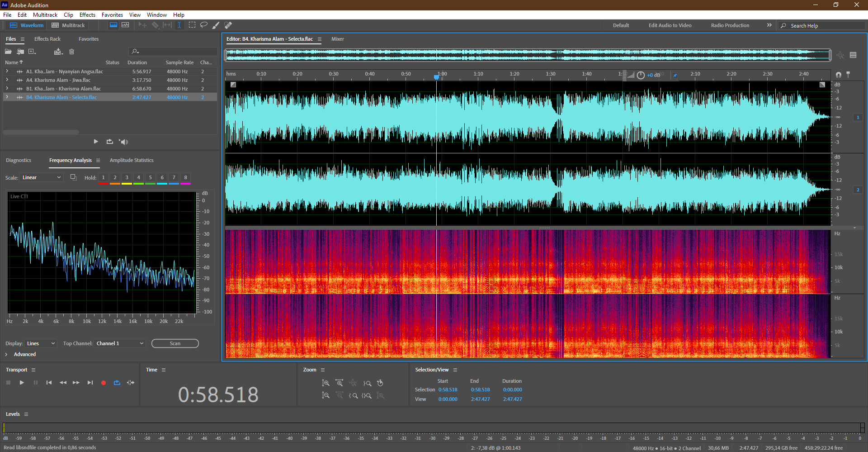
Task: Click the Open File folder icon
Action: pyautogui.click(x=8, y=52)
